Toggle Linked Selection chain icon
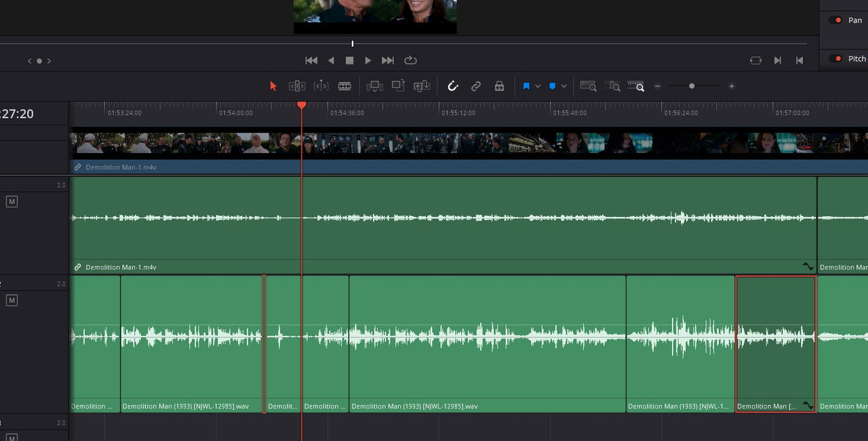The width and height of the screenshot is (868, 441). click(x=476, y=86)
